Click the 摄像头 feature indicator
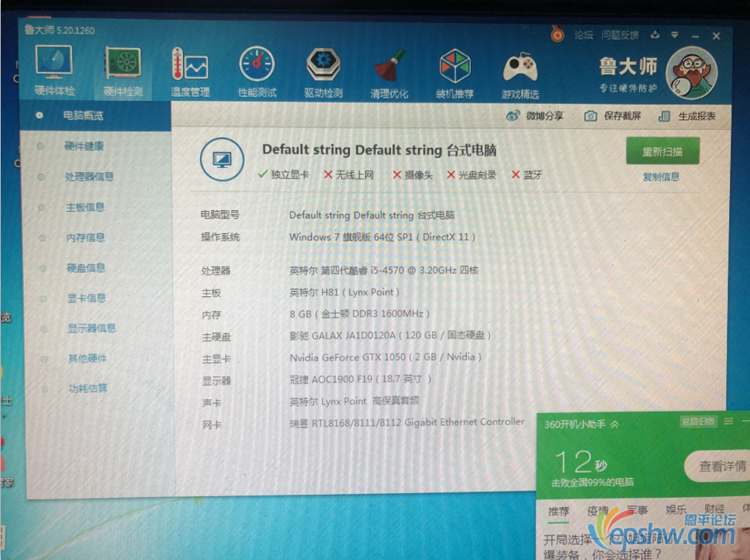The width and height of the screenshot is (750, 560). pyautogui.click(x=413, y=175)
